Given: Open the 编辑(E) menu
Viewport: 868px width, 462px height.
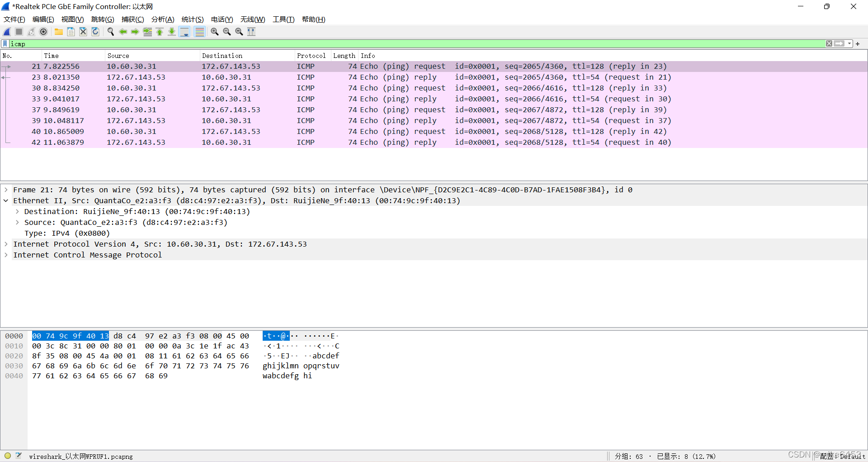Looking at the screenshot, I should click(43, 19).
